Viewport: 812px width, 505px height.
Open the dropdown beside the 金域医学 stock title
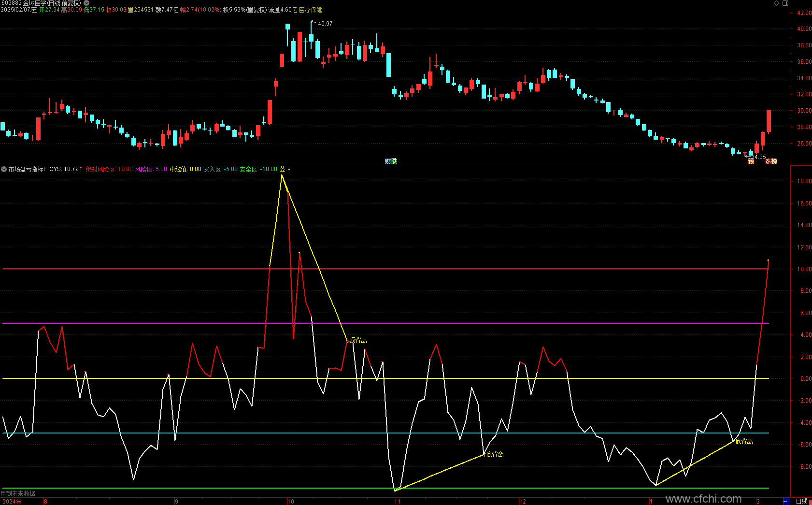point(86,3)
